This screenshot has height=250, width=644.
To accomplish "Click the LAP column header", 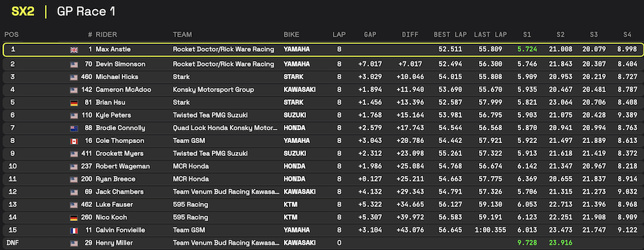I will coord(339,35).
